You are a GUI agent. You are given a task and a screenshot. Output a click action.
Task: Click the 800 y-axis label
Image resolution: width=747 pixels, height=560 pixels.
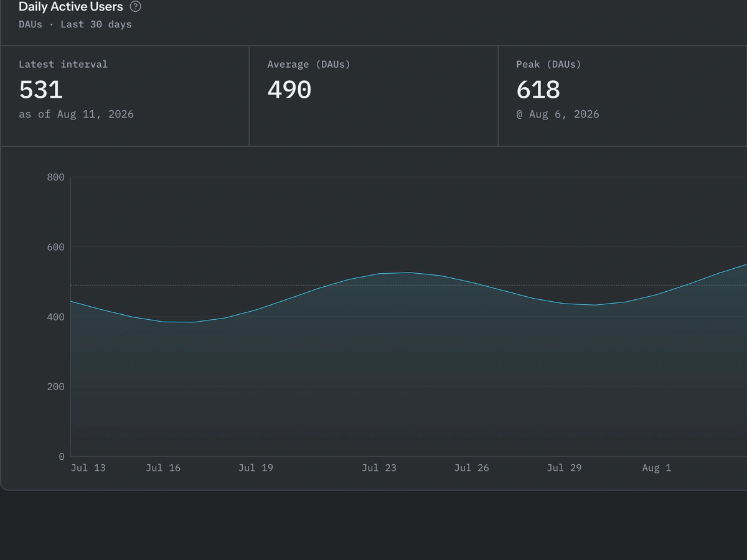pos(55,177)
